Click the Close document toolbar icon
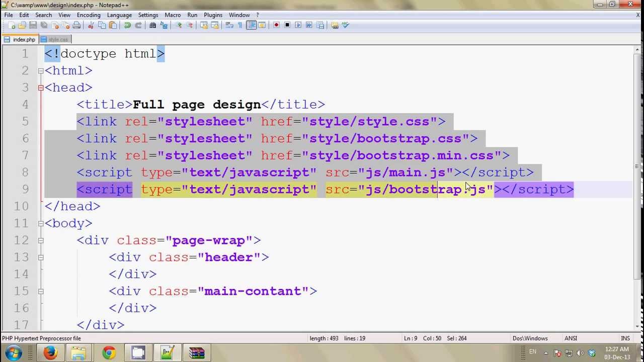Image resolution: width=644 pixels, height=362 pixels. click(55, 25)
